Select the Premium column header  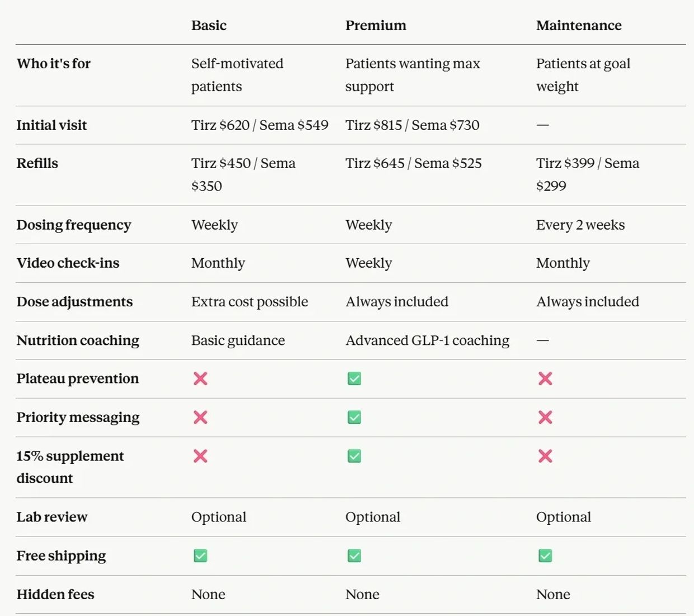point(376,25)
